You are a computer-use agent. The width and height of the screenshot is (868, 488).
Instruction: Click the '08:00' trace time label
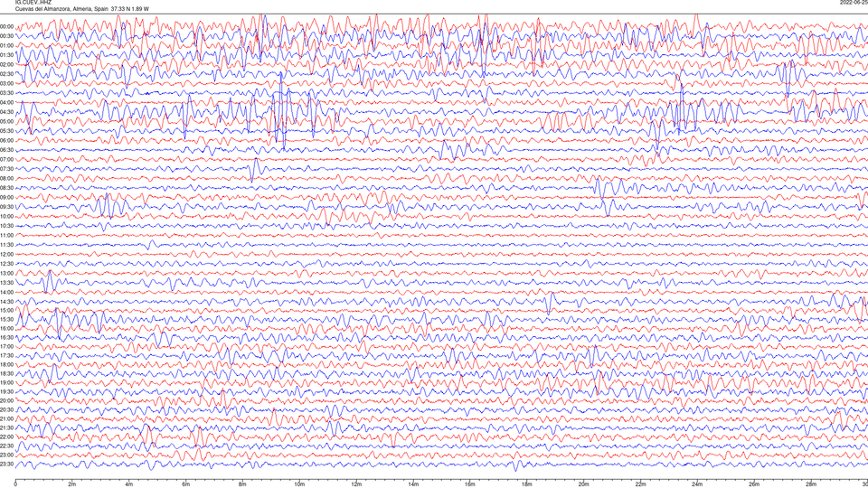(6, 178)
